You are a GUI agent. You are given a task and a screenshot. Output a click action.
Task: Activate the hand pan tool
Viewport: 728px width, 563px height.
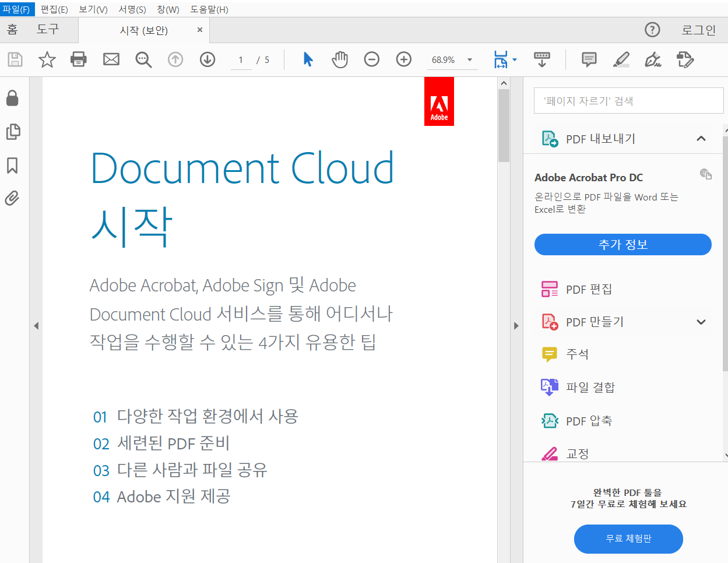tap(340, 59)
